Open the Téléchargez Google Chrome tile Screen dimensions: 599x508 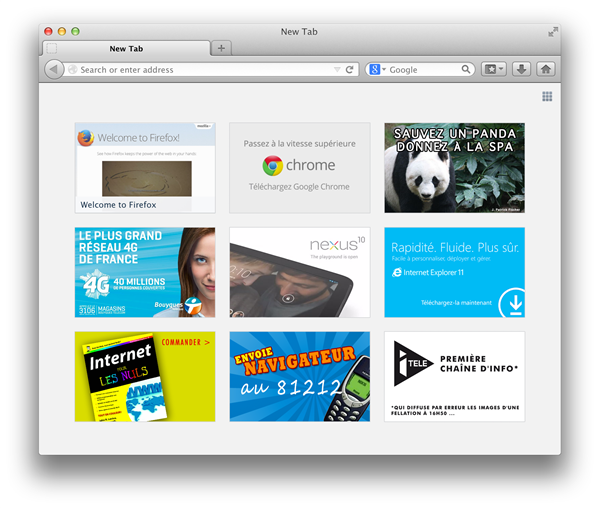click(x=300, y=168)
